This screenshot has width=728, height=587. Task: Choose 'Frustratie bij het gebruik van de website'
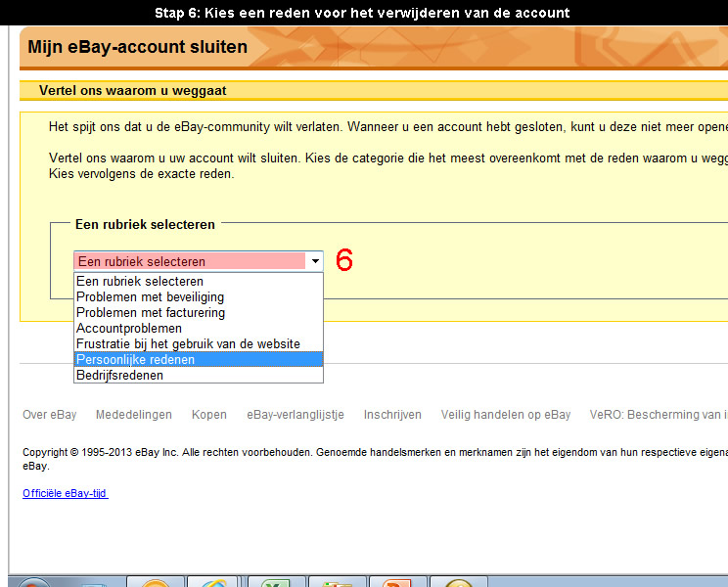point(199,343)
